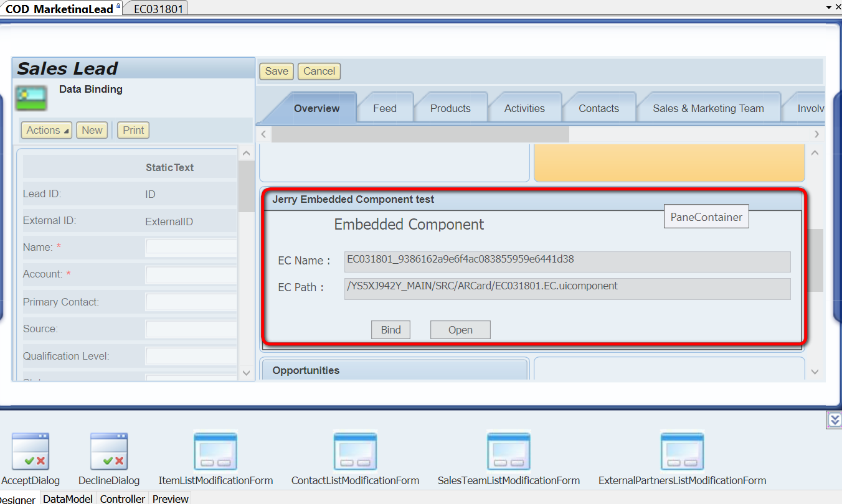
Task: Click the form pane scroll-down arrow
Action: pos(246,373)
